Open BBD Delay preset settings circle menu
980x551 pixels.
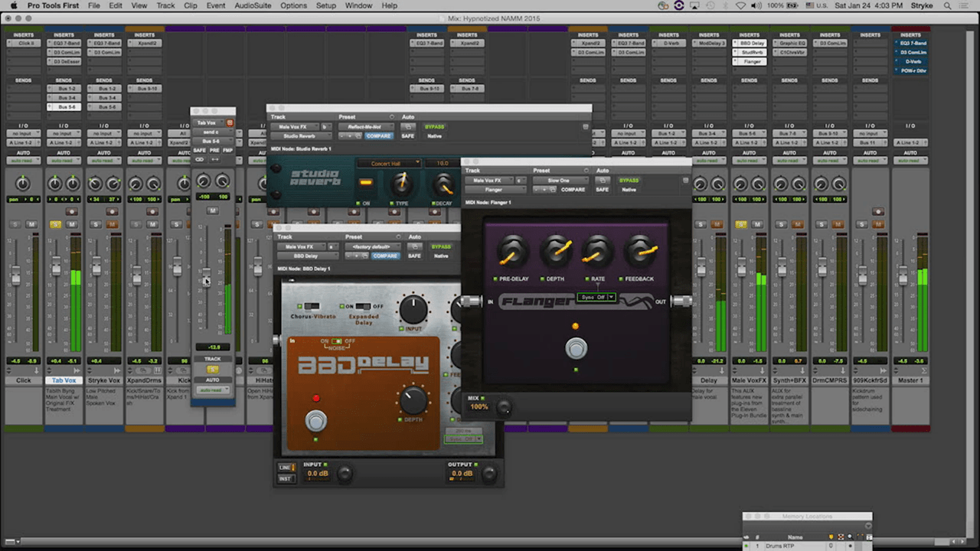coord(399,237)
